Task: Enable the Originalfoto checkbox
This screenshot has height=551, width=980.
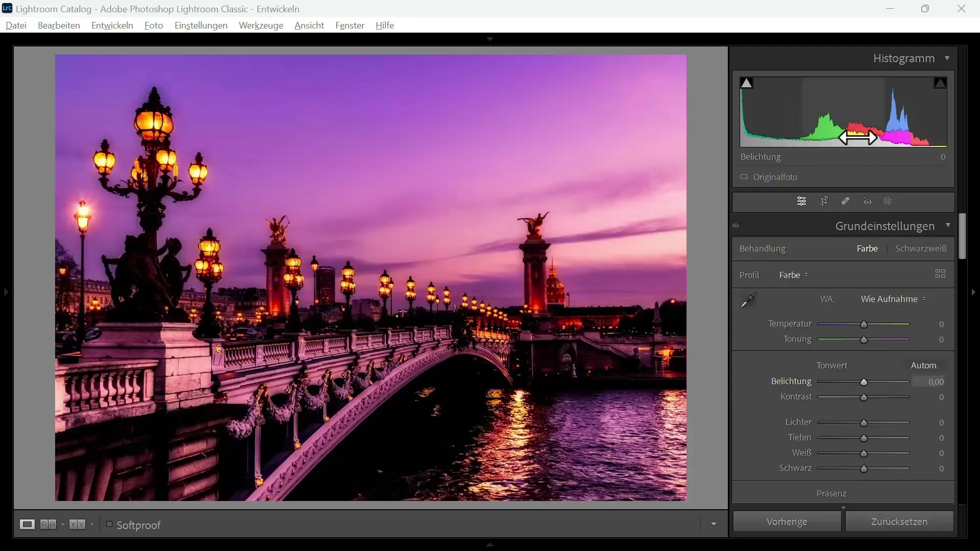Action: point(744,177)
